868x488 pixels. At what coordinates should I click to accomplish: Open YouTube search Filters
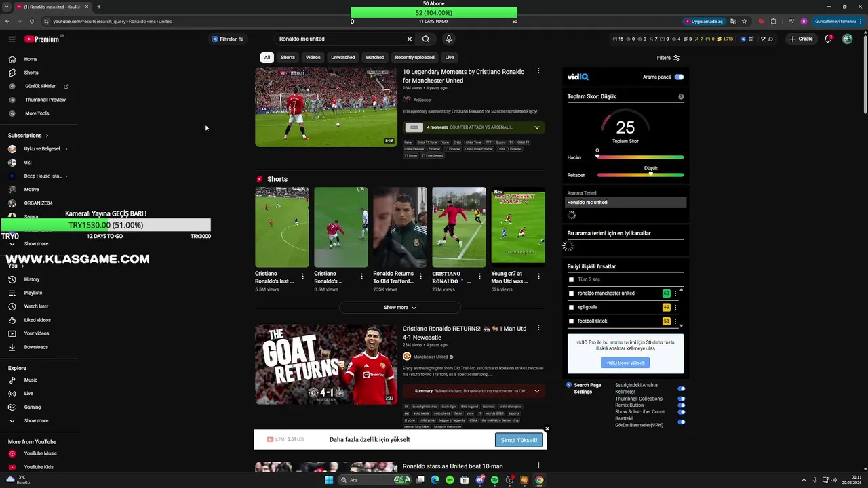tap(668, 58)
